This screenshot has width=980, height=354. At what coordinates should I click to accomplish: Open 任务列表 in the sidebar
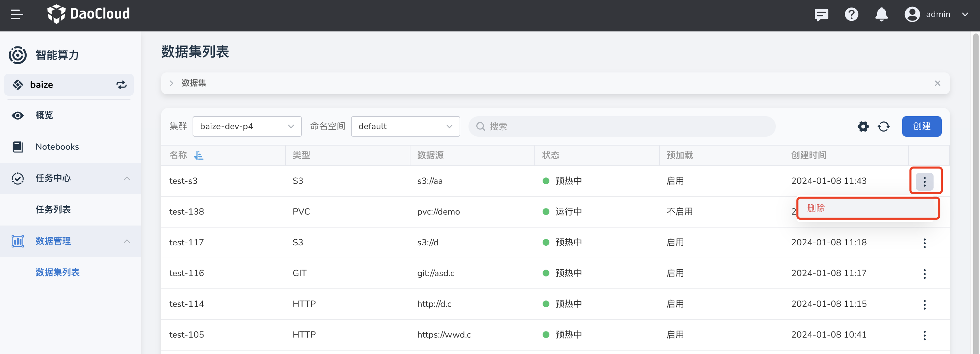pyautogui.click(x=53, y=209)
